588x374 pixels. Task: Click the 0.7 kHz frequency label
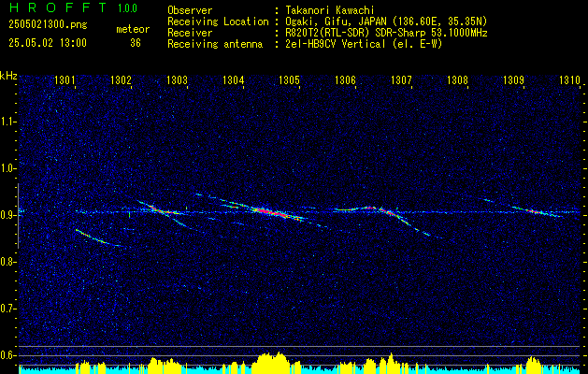pos(8,309)
